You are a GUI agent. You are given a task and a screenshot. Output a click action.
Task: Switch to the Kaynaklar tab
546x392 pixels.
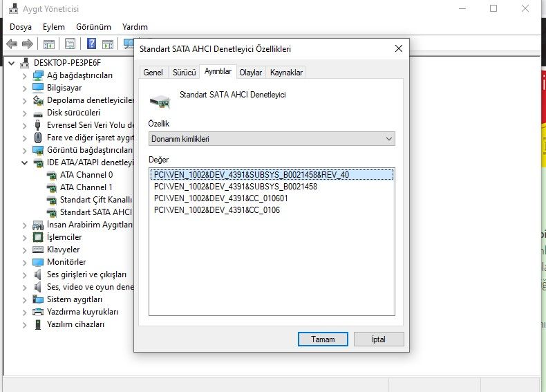(286, 73)
